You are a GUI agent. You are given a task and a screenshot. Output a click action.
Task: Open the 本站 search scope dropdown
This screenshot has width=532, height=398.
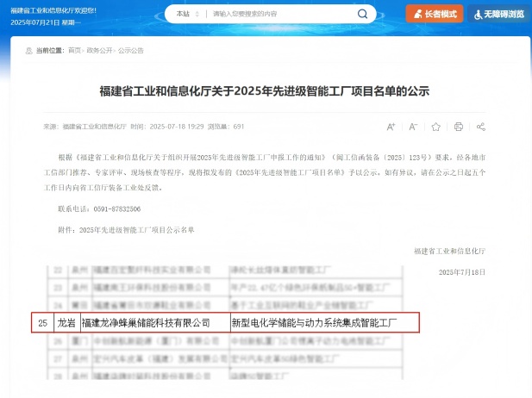click(x=186, y=15)
